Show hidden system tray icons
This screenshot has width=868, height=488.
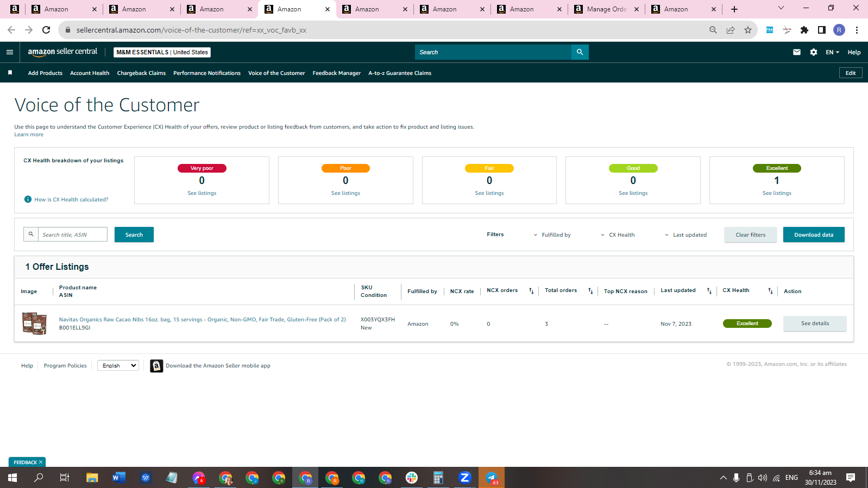tap(723, 478)
